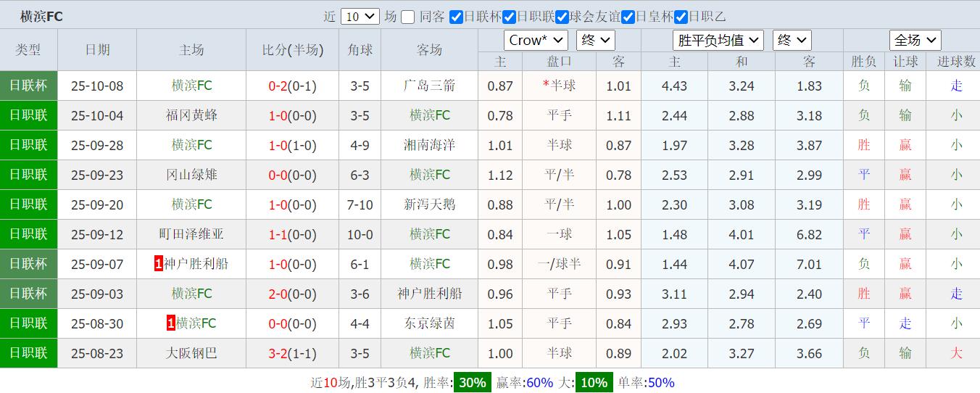Click the 类型 column header
This screenshot has width=980, height=393.
pyautogui.click(x=28, y=50)
